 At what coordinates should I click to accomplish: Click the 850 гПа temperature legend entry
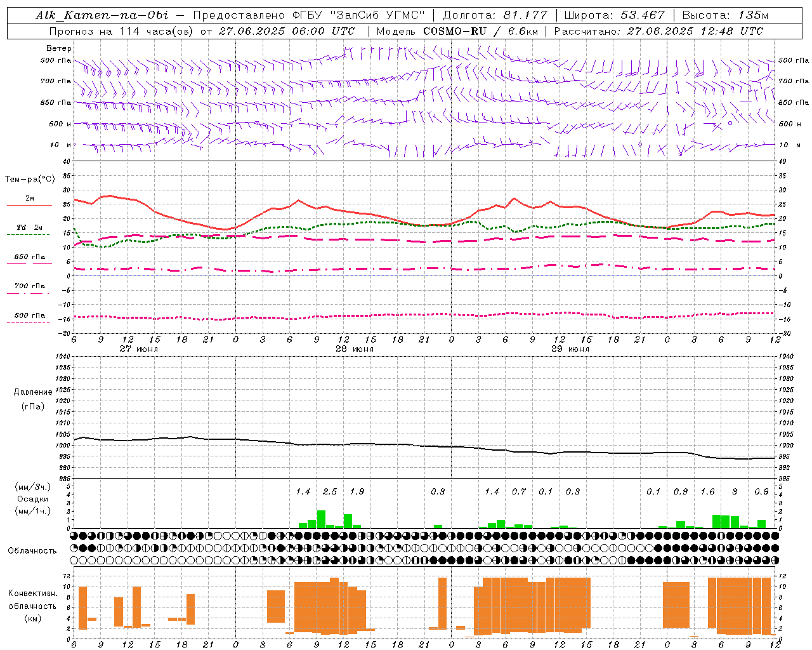pos(30,257)
